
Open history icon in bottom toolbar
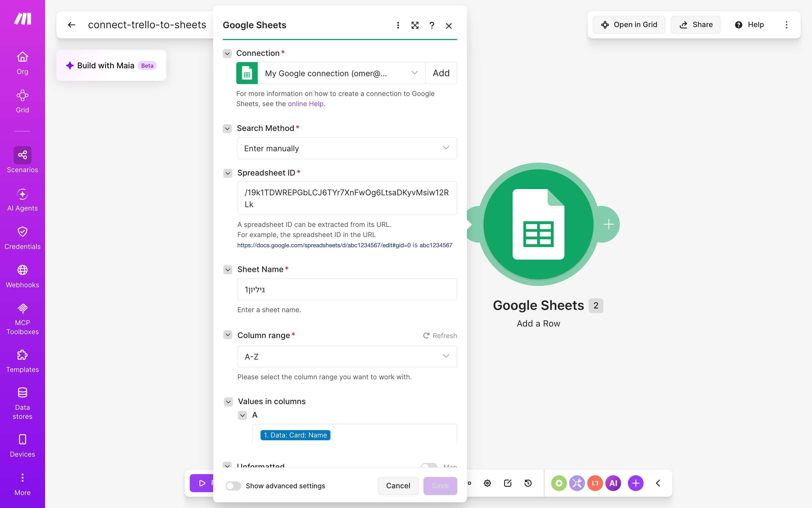(528, 483)
